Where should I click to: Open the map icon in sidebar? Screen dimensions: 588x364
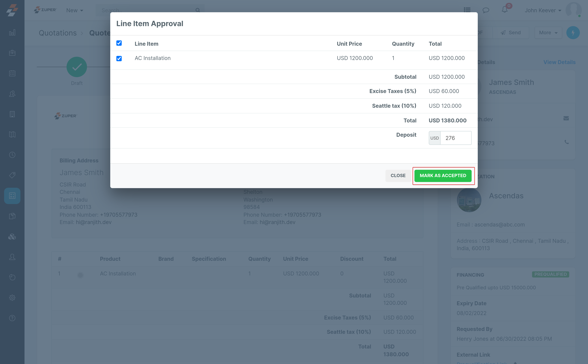(12, 134)
